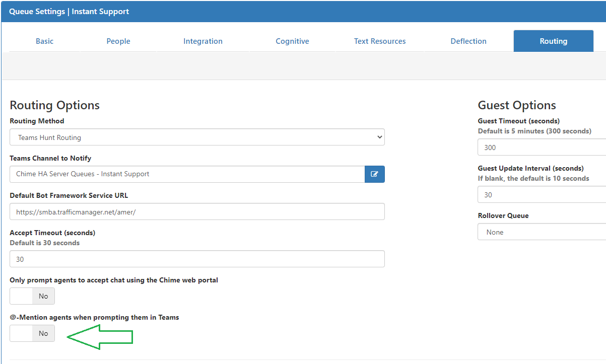Click the Accept Timeout (seconds) label
606x364 pixels.
point(52,233)
